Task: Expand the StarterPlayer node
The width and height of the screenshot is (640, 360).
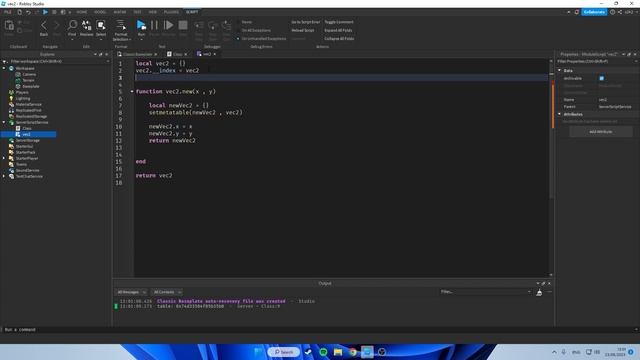Action: tap(4, 158)
